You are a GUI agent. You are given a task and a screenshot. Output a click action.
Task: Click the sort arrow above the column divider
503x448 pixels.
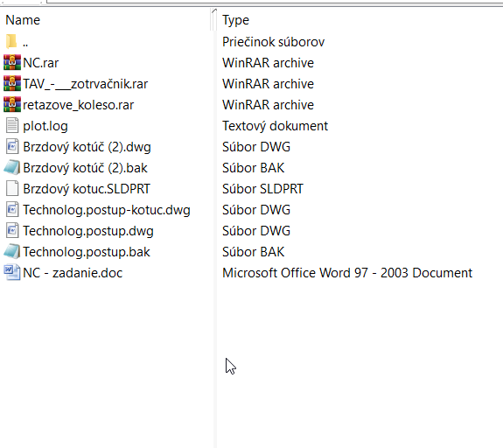click(x=214, y=10)
